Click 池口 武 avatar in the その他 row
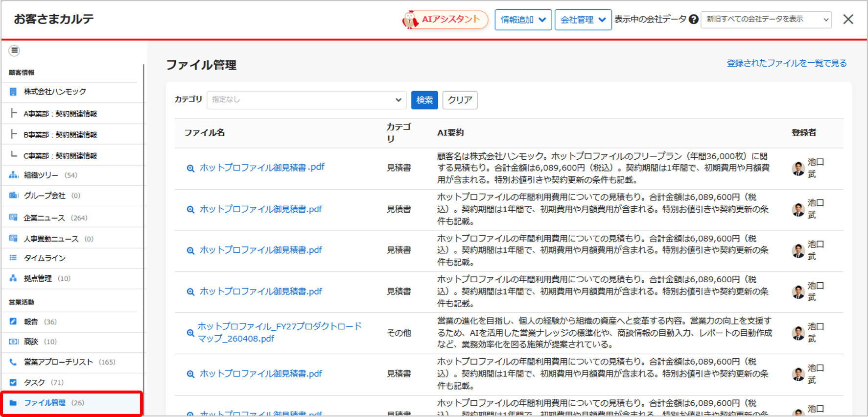This screenshot has width=868, height=417. (x=798, y=333)
